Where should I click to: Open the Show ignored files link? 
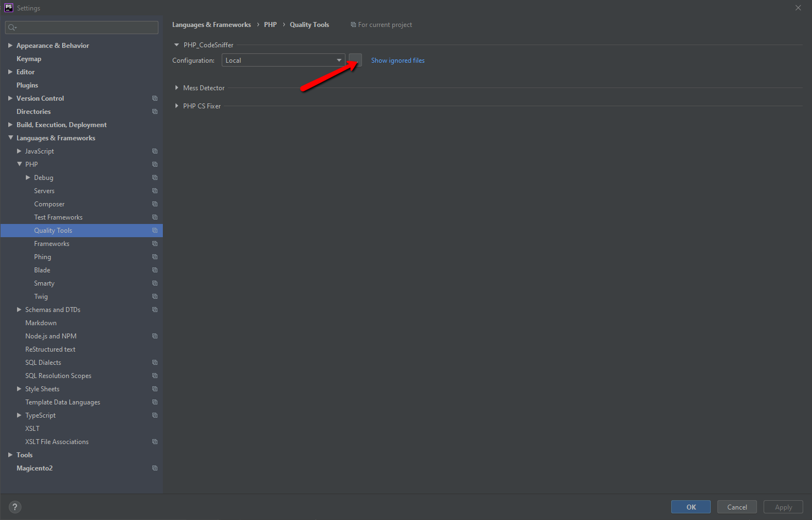point(398,61)
